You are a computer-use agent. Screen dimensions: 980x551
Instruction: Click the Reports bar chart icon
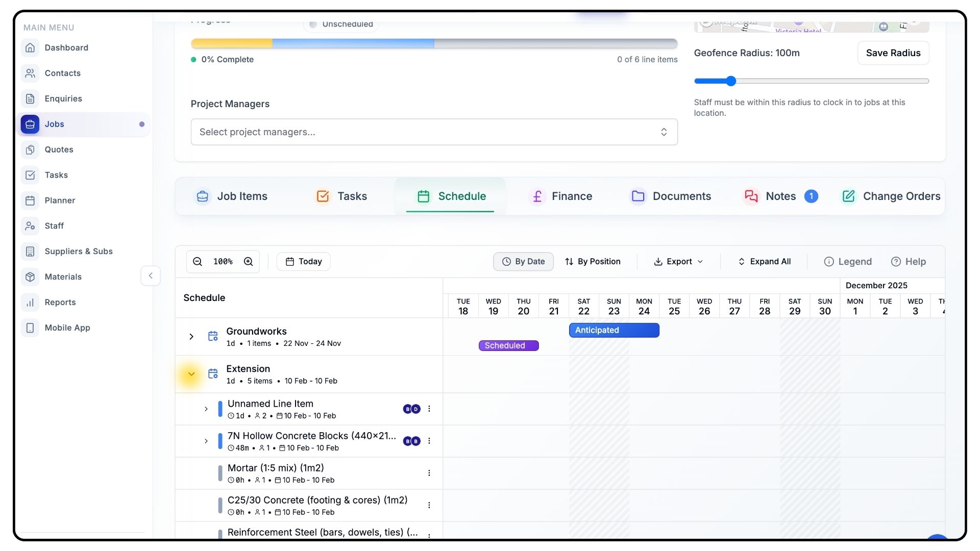pos(30,302)
